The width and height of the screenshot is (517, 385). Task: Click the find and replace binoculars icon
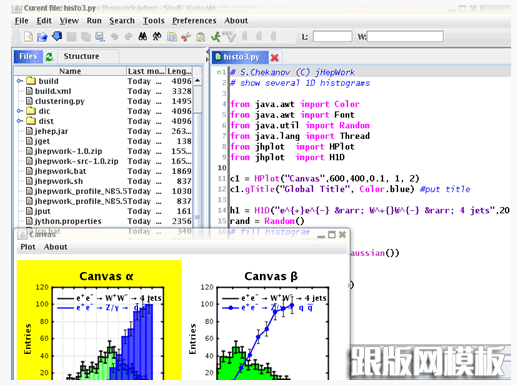click(157, 36)
